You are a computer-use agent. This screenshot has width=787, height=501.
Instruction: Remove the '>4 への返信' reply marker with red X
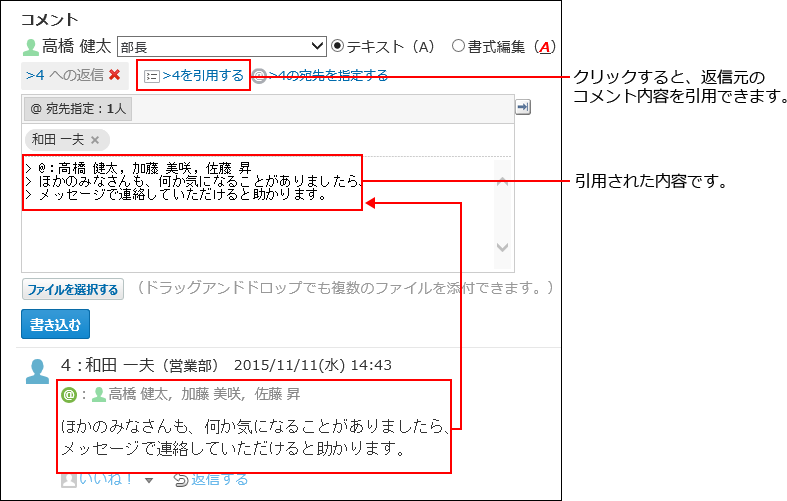click(114, 75)
